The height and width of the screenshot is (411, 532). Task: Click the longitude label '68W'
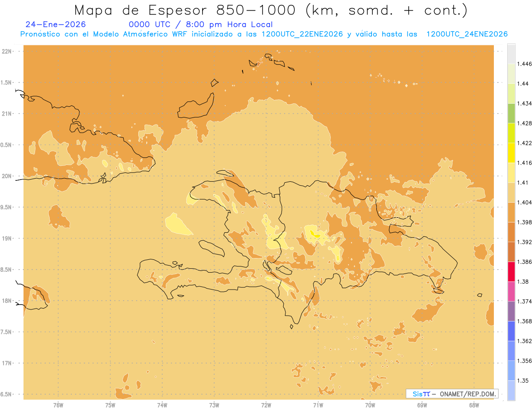474,405
